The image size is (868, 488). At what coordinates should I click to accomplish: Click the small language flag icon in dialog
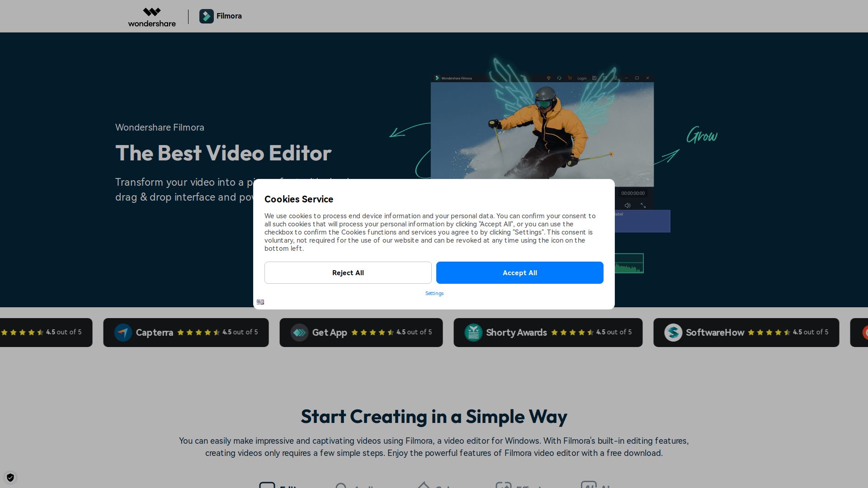260,302
